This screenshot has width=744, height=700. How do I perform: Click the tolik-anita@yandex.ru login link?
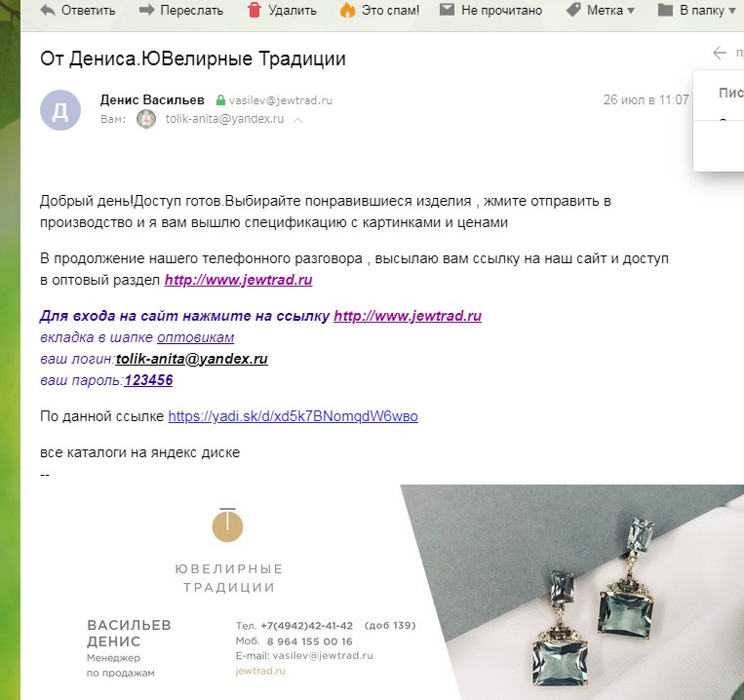[x=192, y=359]
